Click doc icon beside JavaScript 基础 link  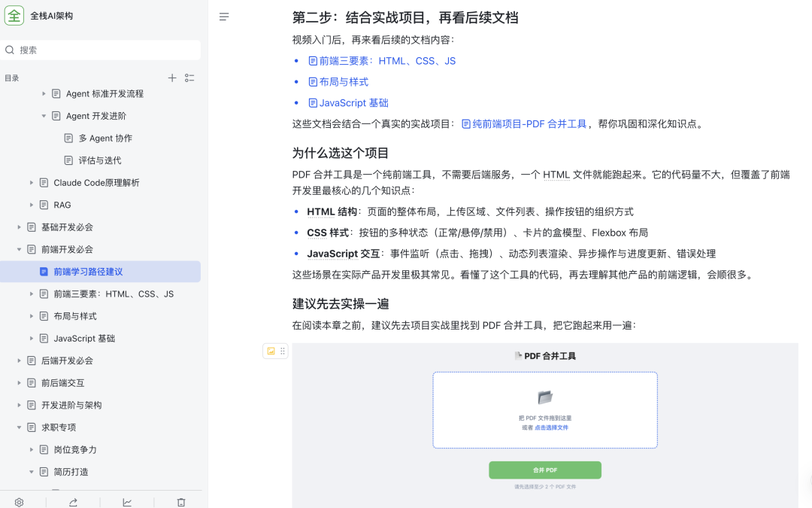coord(313,102)
